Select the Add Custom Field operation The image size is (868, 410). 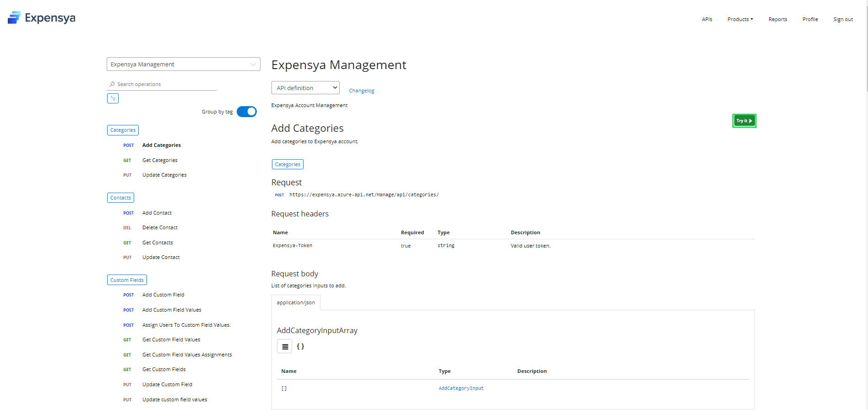[163, 295]
